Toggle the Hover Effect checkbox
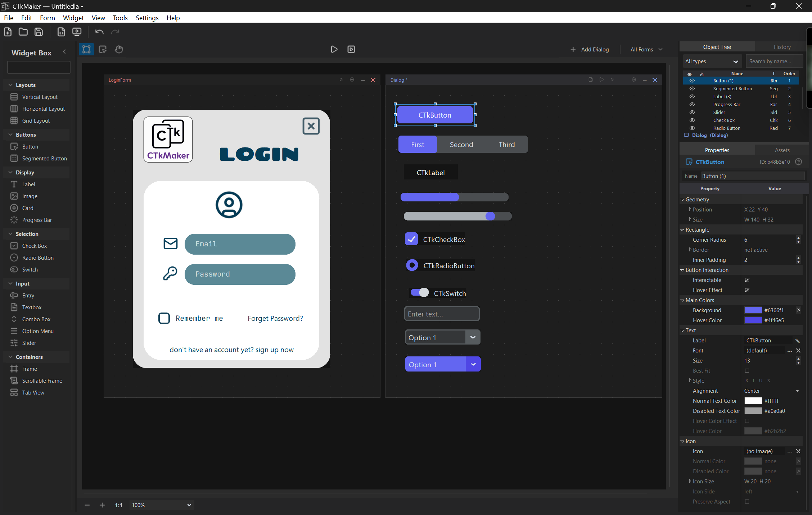This screenshot has width=812, height=515. [x=747, y=290]
